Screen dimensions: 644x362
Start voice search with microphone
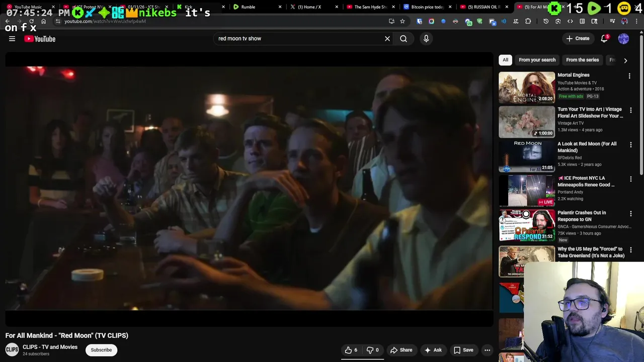pos(426,38)
